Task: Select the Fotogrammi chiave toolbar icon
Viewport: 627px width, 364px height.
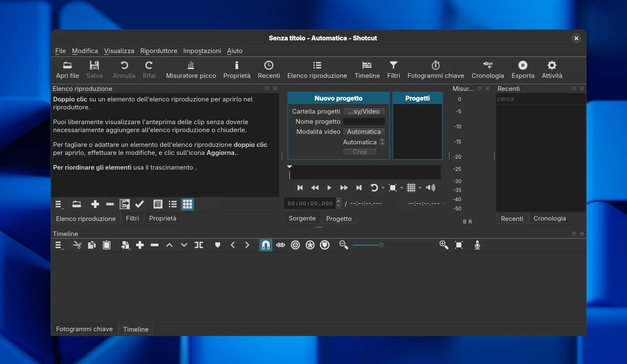Action: tap(436, 69)
